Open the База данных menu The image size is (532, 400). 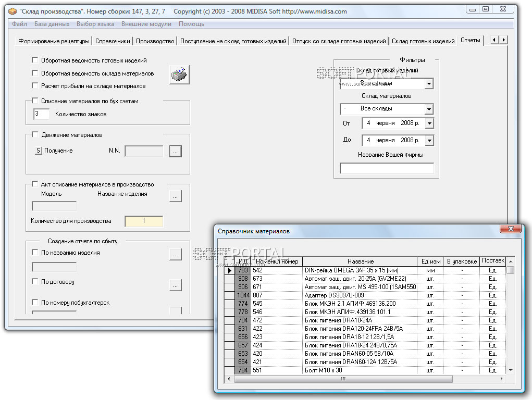click(52, 24)
